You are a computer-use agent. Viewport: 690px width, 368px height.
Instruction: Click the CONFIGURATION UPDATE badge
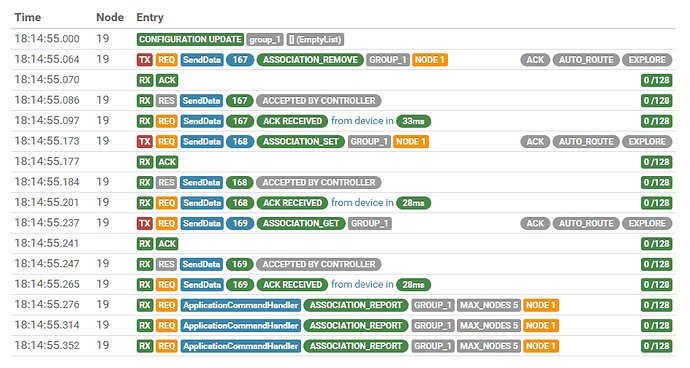pos(190,39)
